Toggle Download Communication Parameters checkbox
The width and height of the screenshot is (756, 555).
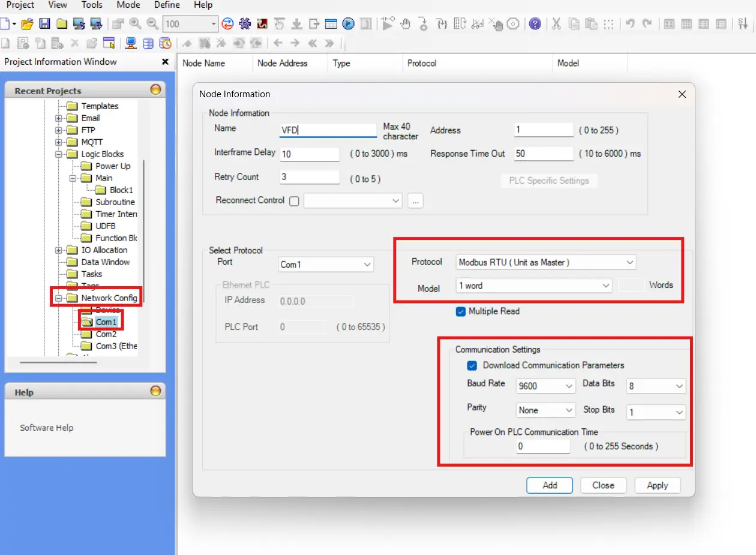[x=472, y=365]
